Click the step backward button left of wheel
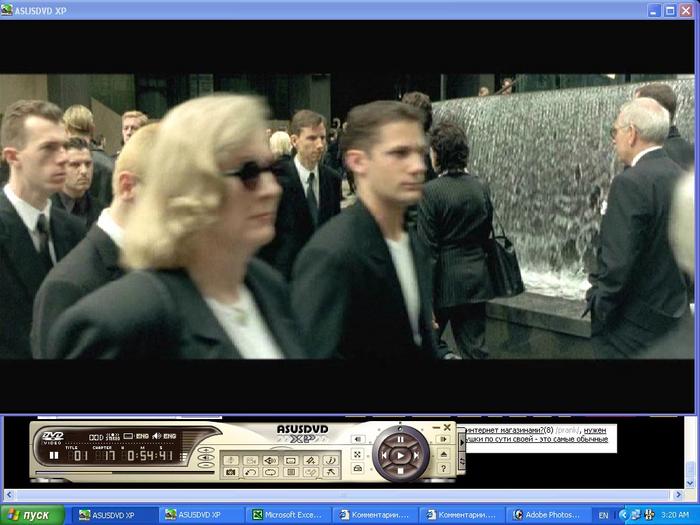Screen dimensions: 700x525 point(358,439)
